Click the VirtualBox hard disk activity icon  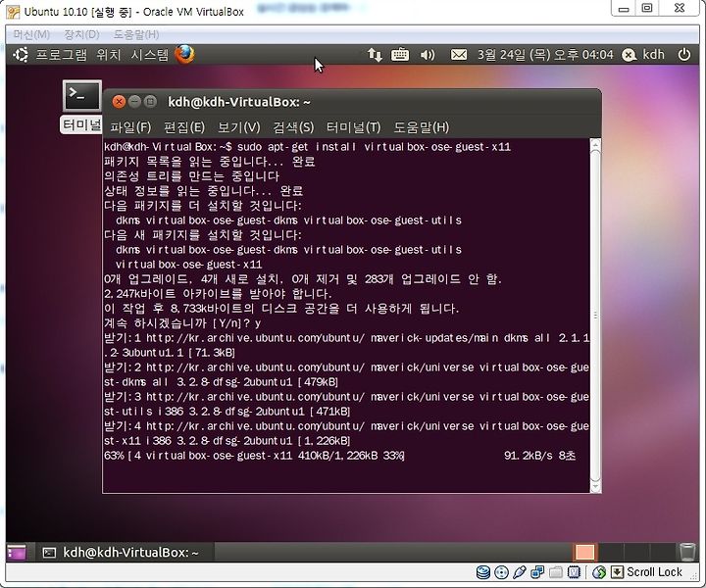(x=483, y=572)
